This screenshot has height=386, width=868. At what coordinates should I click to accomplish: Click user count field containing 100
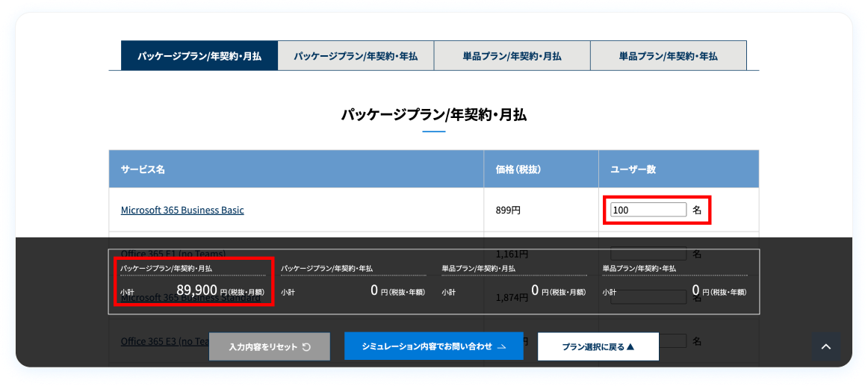click(x=648, y=210)
